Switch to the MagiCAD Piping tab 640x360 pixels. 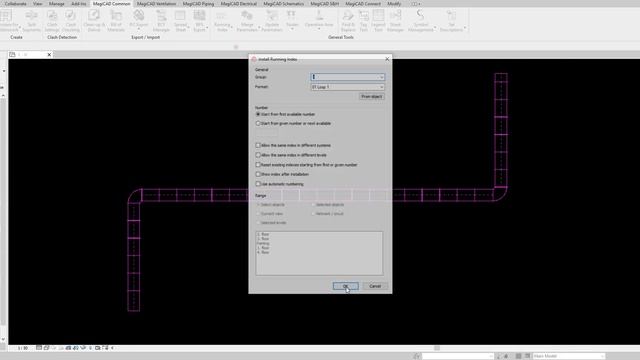tap(198, 4)
